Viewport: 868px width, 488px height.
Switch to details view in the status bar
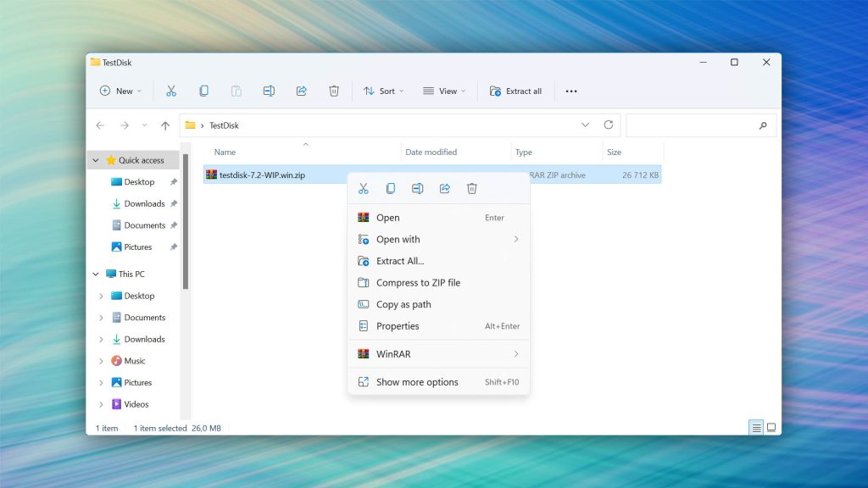[756, 428]
